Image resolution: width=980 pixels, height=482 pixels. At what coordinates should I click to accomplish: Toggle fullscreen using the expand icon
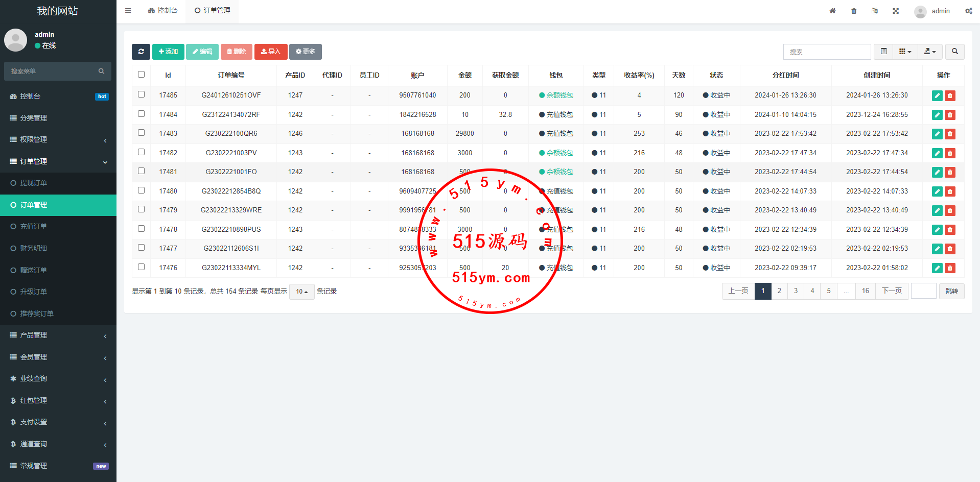pyautogui.click(x=896, y=11)
